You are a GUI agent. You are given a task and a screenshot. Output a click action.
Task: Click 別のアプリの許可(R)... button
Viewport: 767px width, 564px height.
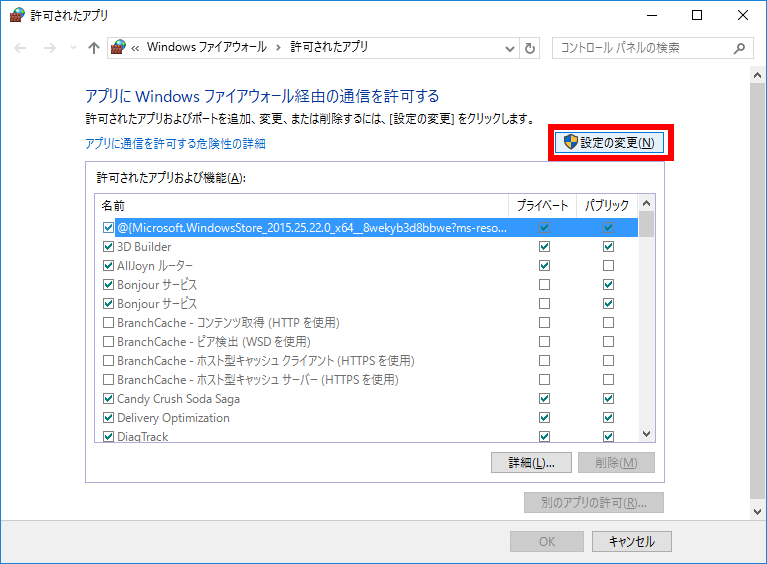[594, 502]
